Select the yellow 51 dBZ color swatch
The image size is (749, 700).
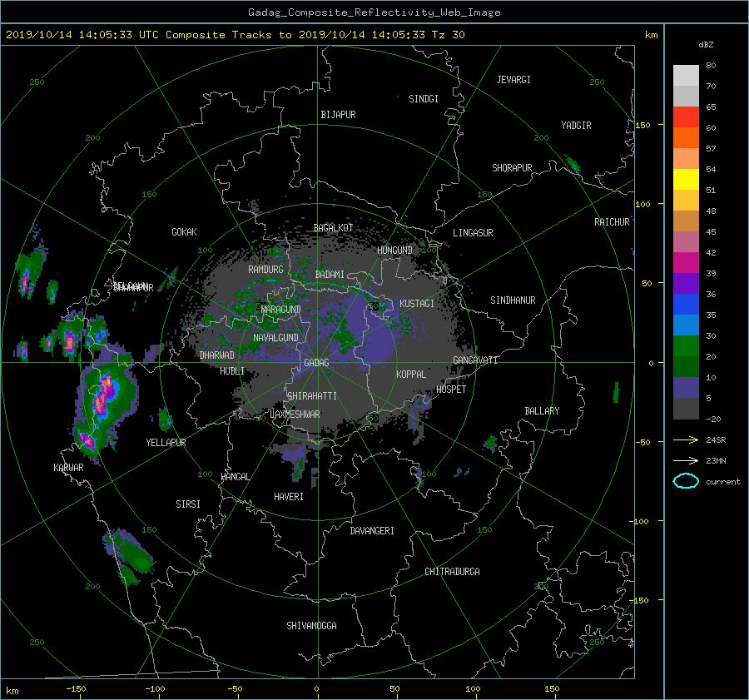[686, 180]
